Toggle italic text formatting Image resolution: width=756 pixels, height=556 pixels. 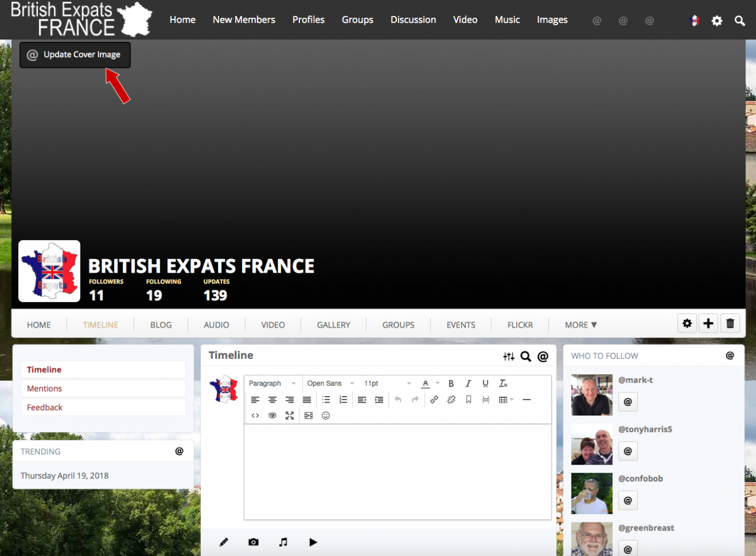click(468, 384)
